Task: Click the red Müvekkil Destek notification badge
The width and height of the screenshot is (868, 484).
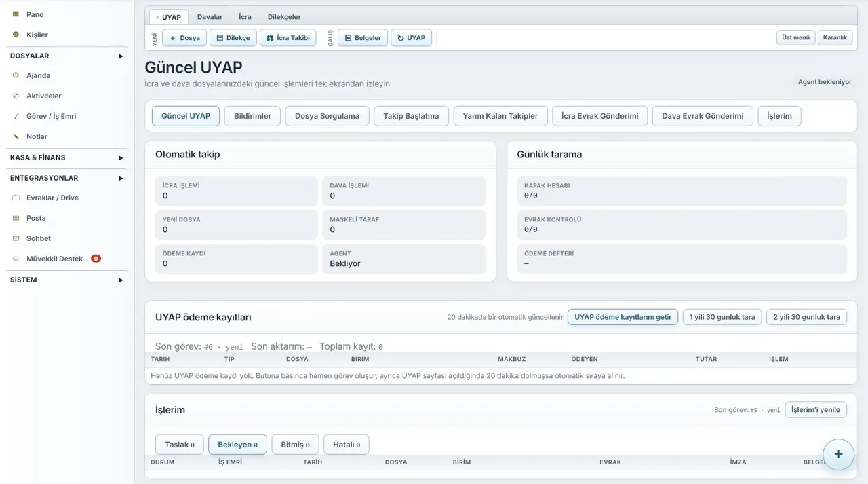Action: click(96, 259)
